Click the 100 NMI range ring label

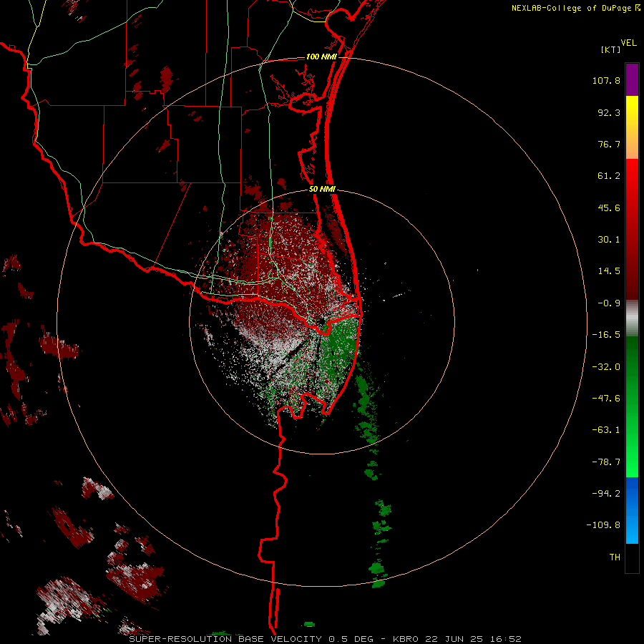pyautogui.click(x=321, y=57)
